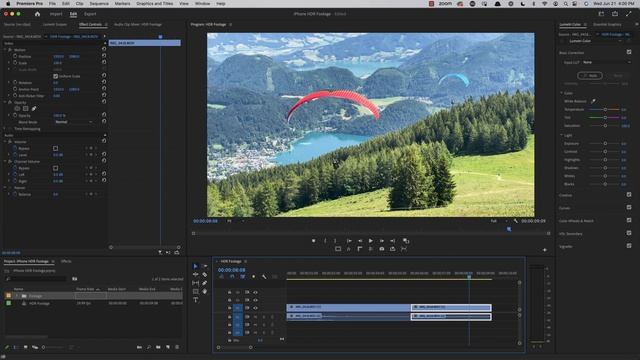Image resolution: width=640 pixels, height=360 pixels.
Task: Collapse the Light section in Lumetri
Action: pyautogui.click(x=562, y=135)
